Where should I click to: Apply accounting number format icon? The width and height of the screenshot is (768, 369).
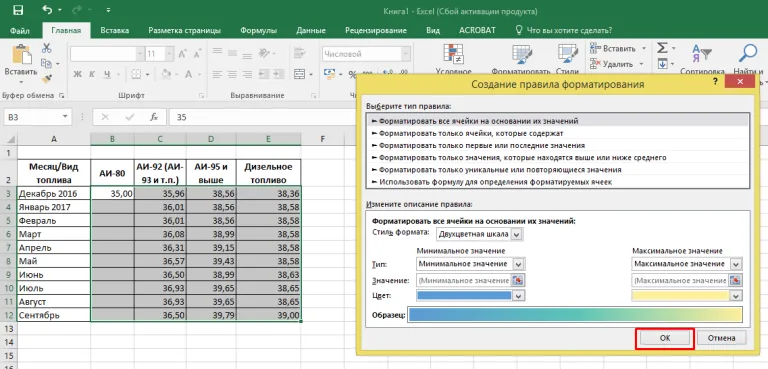[330, 74]
